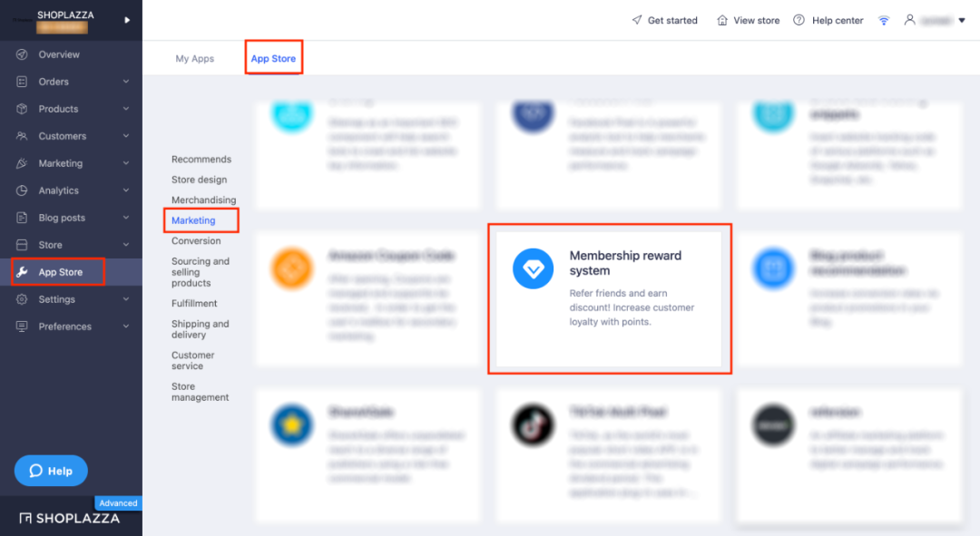
Task: Click the TikTok app icon
Action: [x=534, y=424]
